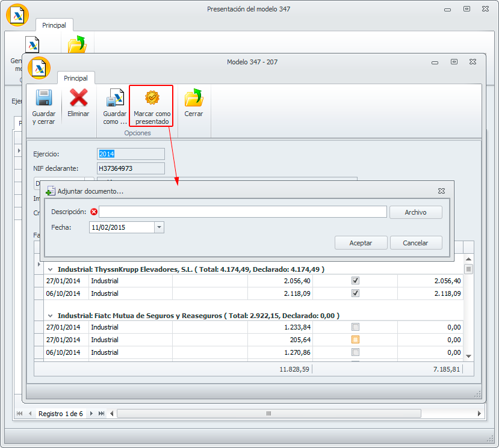
Task: Close the Adjuntar documento dialog
Action: click(441, 191)
